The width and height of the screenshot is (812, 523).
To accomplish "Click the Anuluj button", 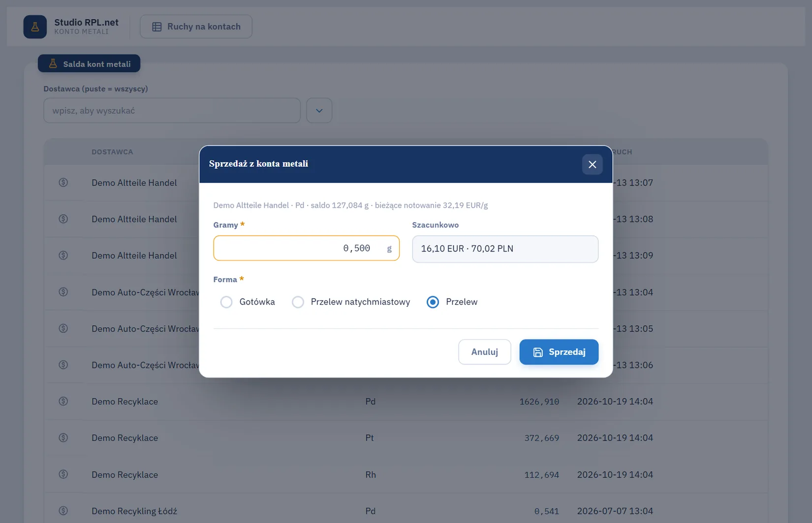I will coord(484,352).
